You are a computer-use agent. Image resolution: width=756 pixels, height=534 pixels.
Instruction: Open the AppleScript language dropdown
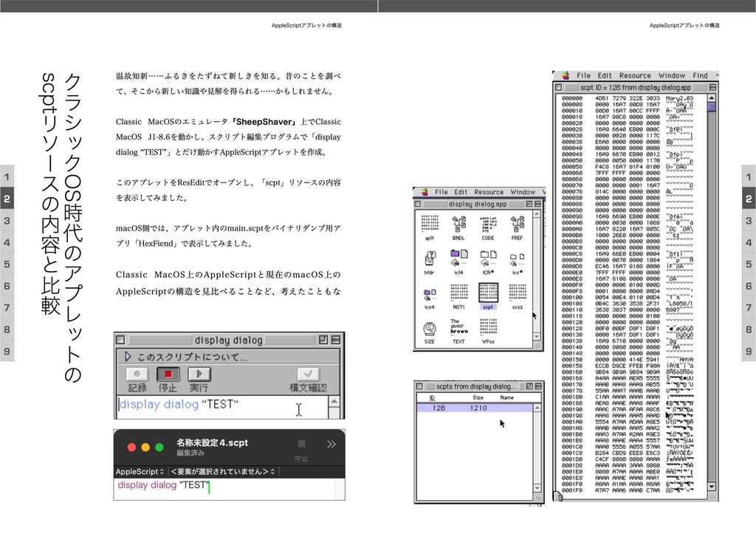[x=139, y=471]
